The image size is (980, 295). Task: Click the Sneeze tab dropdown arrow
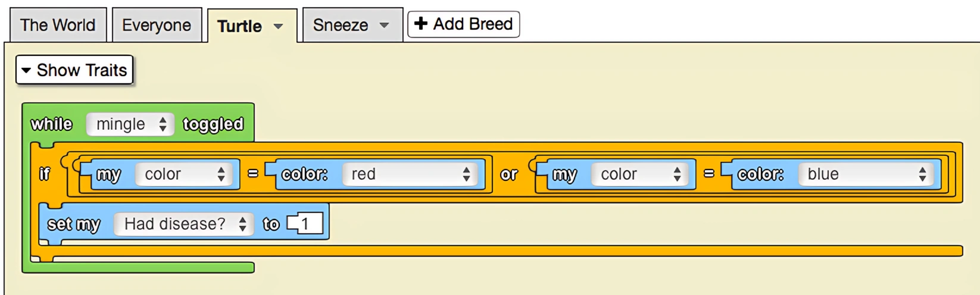point(384,26)
